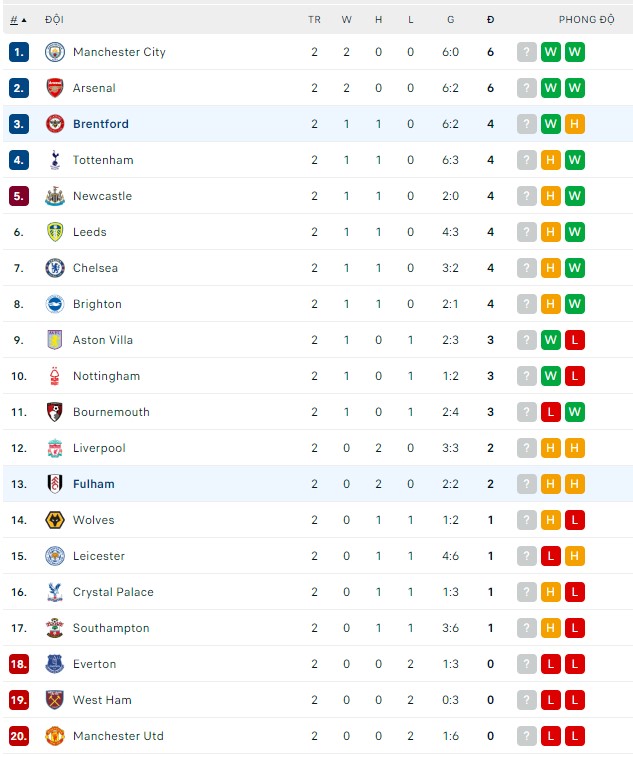Click the Manchester Utd club crest
633x757 pixels.
(x=55, y=736)
